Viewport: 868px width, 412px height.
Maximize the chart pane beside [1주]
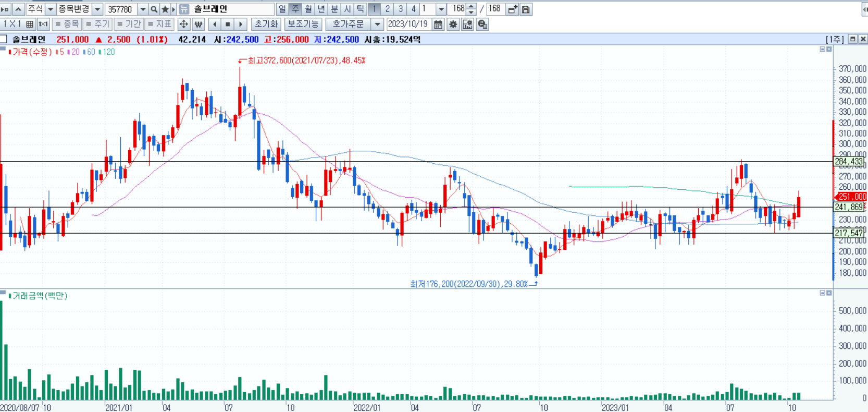853,39
